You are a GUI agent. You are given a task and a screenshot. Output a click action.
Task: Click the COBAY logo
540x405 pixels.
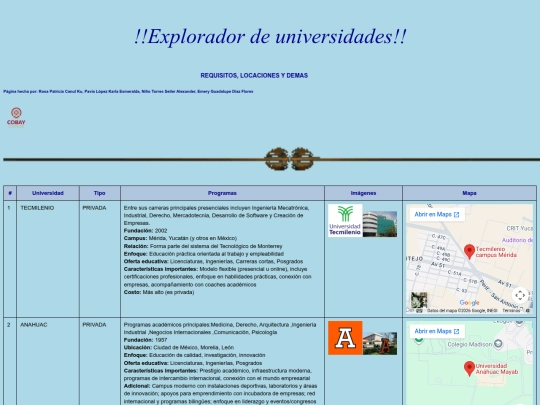pos(16,117)
